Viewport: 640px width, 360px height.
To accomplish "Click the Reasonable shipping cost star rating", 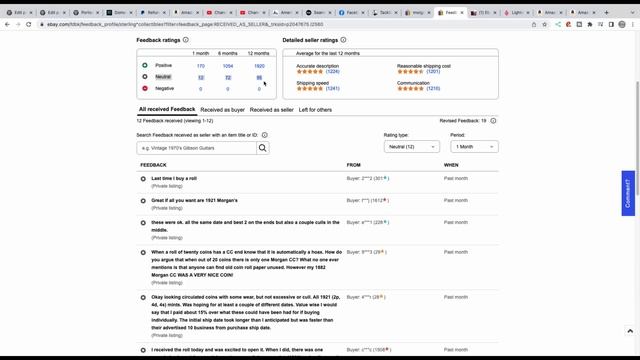I will pyautogui.click(x=410, y=72).
